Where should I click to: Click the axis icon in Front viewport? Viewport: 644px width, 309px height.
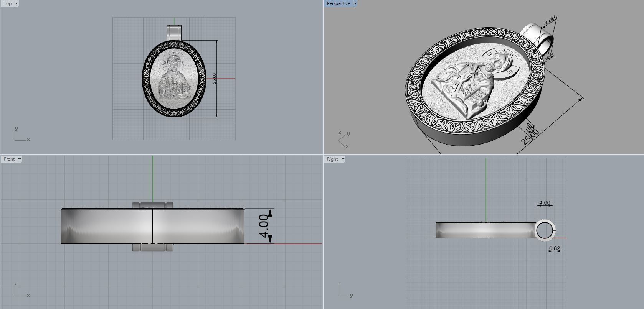coord(22,290)
